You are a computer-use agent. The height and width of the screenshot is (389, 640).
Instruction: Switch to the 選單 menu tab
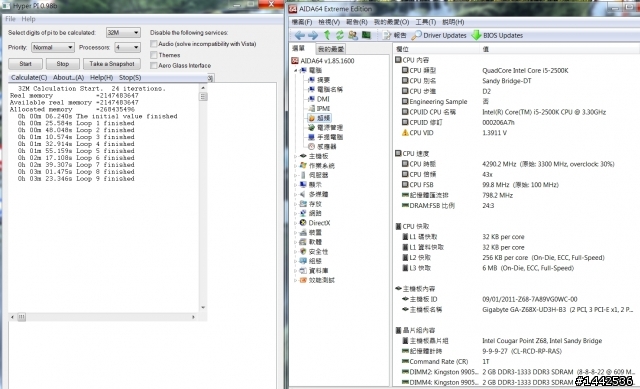tap(298, 48)
